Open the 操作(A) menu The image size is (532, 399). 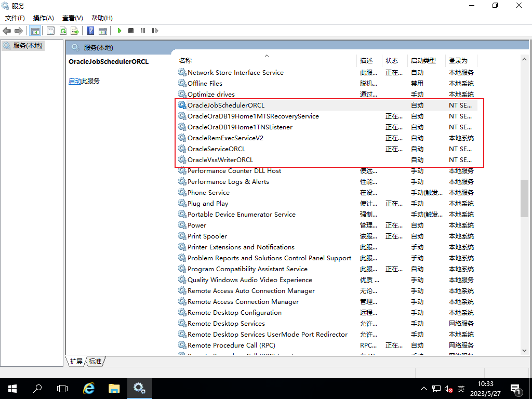(x=44, y=18)
